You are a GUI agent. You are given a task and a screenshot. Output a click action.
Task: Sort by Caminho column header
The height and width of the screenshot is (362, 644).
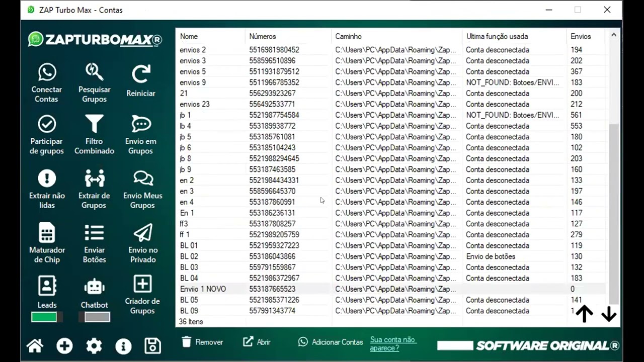(396, 36)
